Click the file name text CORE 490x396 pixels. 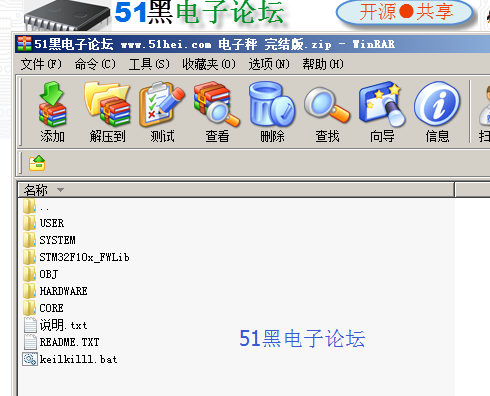pos(51,308)
